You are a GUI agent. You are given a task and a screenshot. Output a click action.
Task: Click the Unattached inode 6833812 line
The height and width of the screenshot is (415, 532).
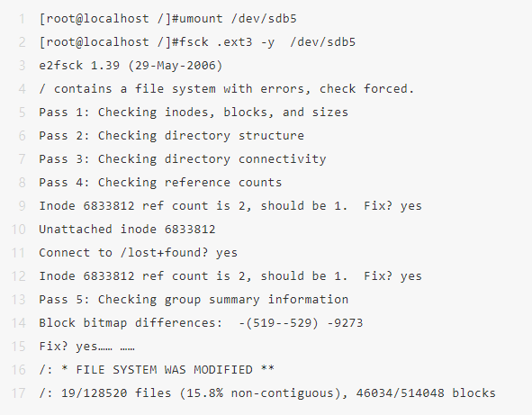[x=127, y=230]
